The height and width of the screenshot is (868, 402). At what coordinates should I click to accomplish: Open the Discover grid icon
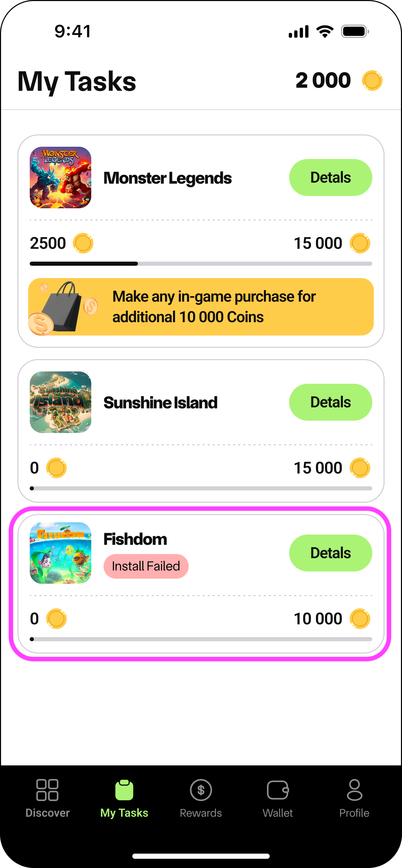pos(47,790)
